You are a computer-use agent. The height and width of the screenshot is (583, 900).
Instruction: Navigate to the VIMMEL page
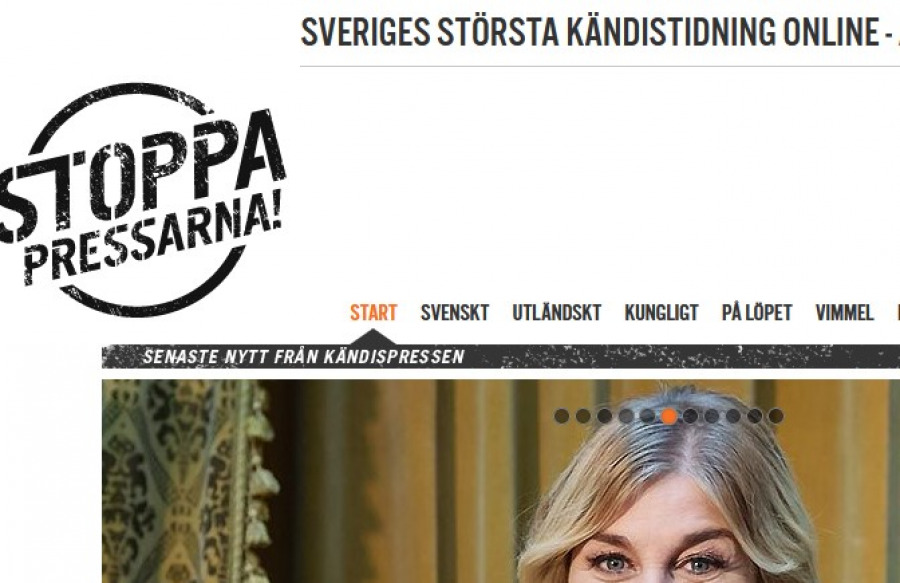pos(844,313)
